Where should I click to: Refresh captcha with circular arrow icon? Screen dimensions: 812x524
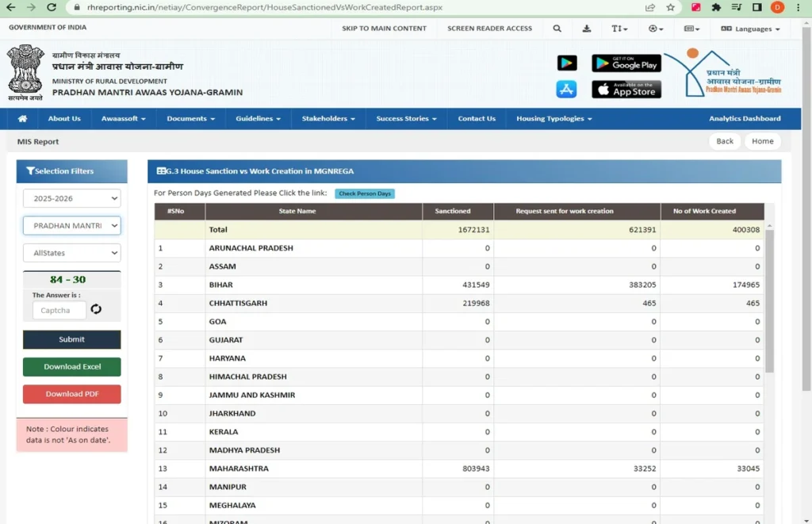[96, 309]
